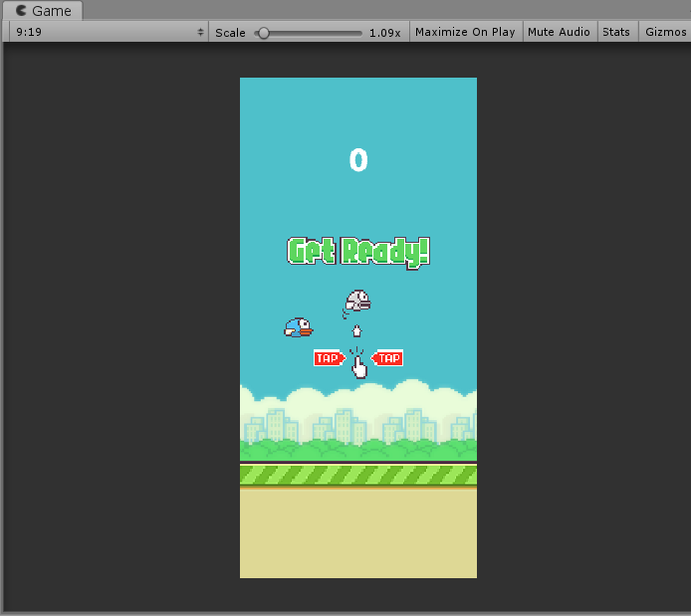Toggle Mute Audio
Image resolution: width=691 pixels, height=616 pixels.
click(559, 32)
